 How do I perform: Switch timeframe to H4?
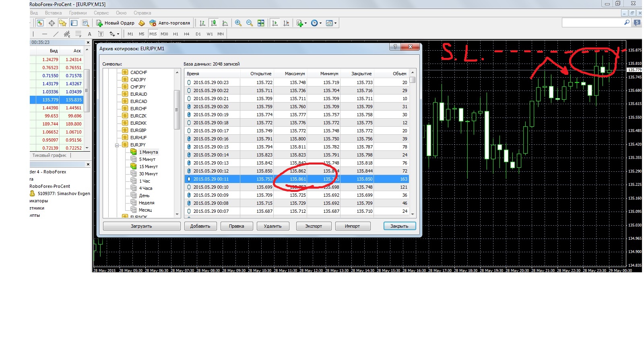click(187, 34)
